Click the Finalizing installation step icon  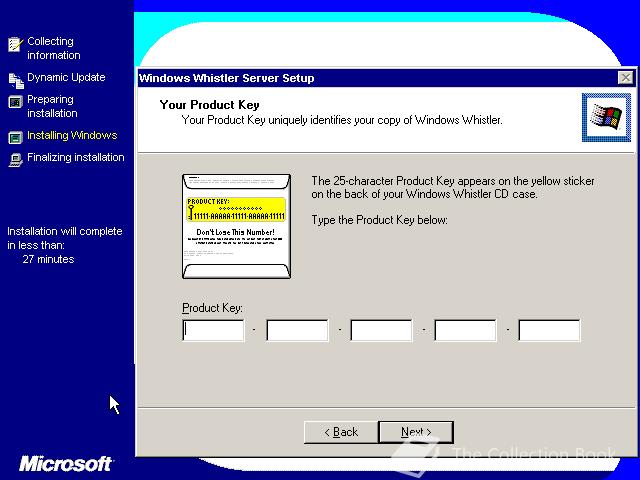pos(16,160)
